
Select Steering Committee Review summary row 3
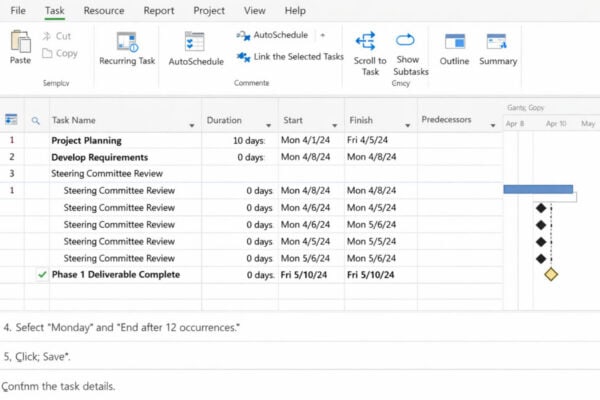pos(107,173)
